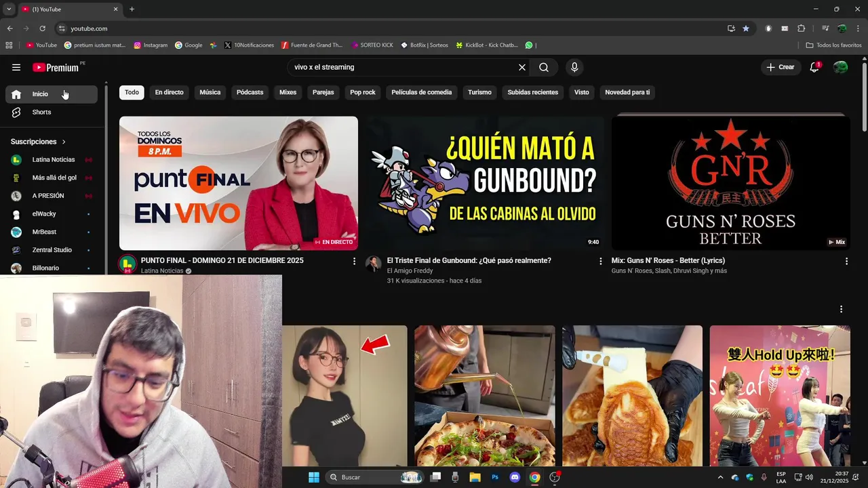Open the MrBeast subscription

click(x=52, y=232)
